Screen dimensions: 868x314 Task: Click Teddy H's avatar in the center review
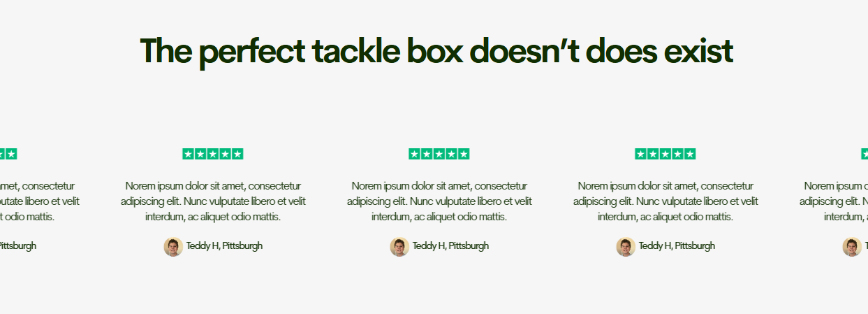tap(399, 246)
